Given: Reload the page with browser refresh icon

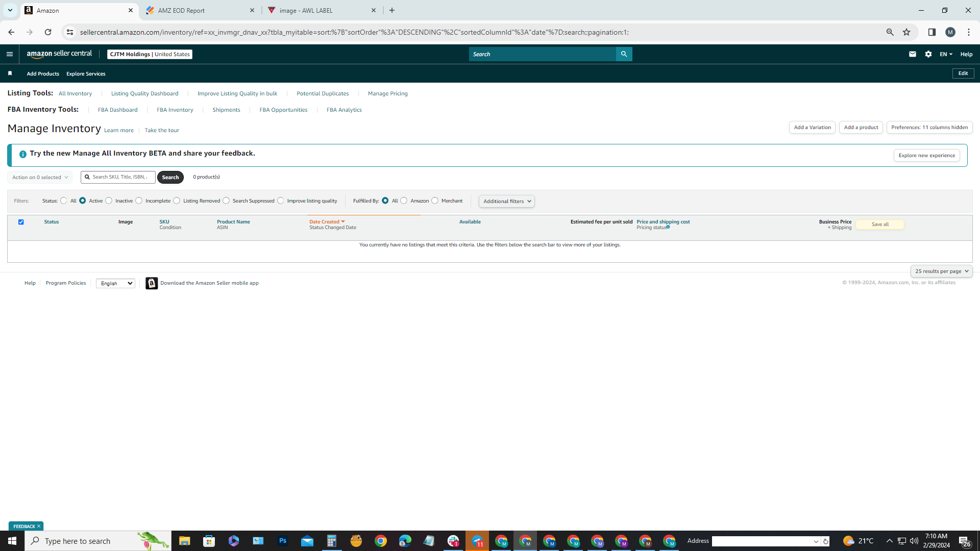Looking at the screenshot, I should point(48,32).
